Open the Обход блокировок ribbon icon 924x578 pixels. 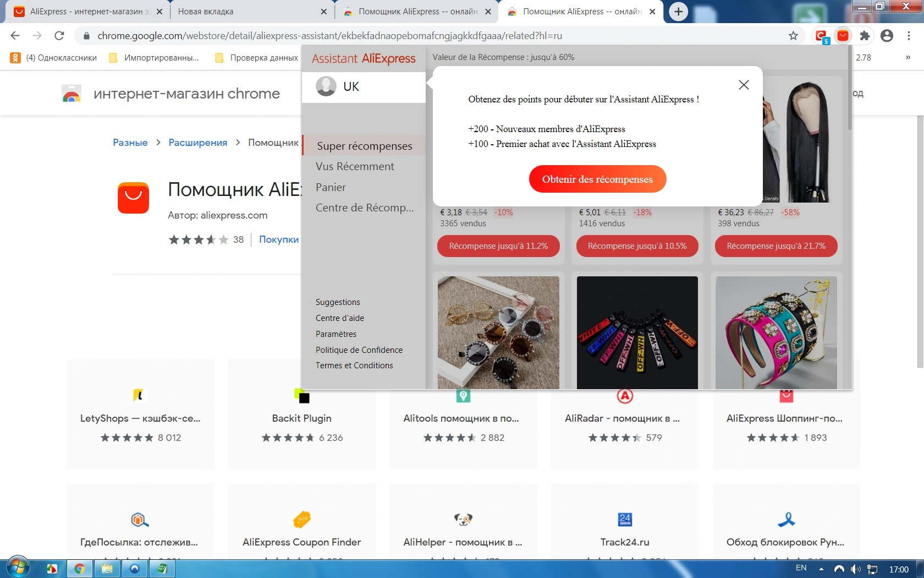click(787, 519)
